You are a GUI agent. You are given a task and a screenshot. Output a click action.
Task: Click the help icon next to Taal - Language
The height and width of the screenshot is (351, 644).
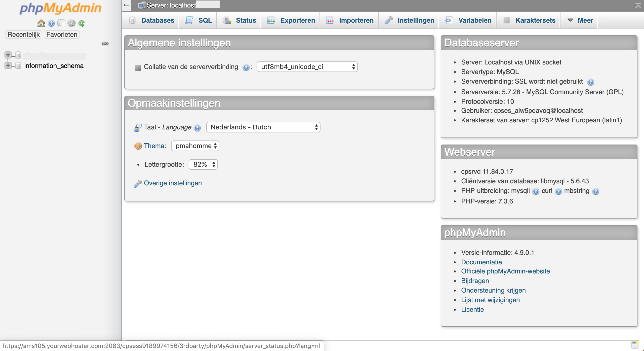[197, 128]
